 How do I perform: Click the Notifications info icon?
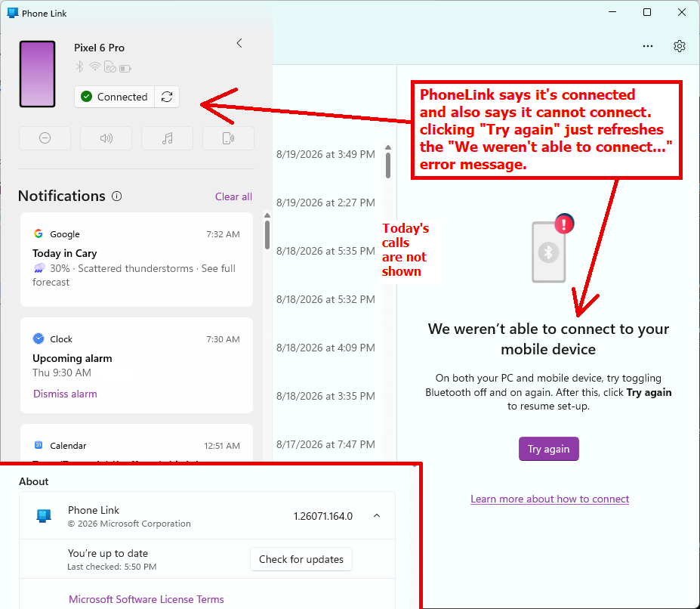point(116,196)
